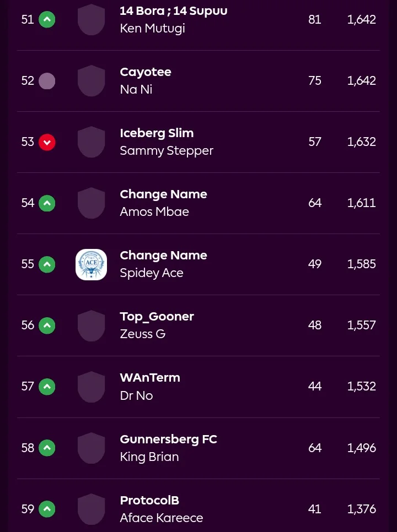Open the Top_Gooner team entry
397x532 pixels.
[157, 317]
